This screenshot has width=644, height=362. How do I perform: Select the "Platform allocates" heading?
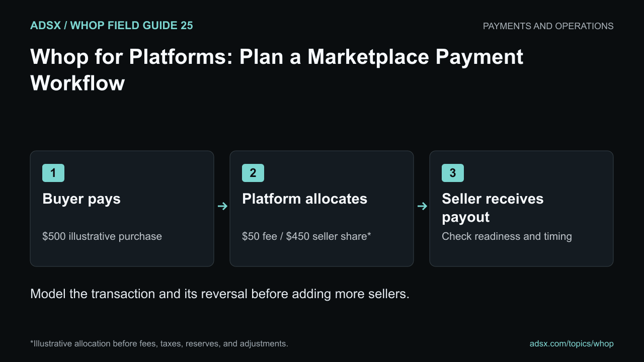304,199
